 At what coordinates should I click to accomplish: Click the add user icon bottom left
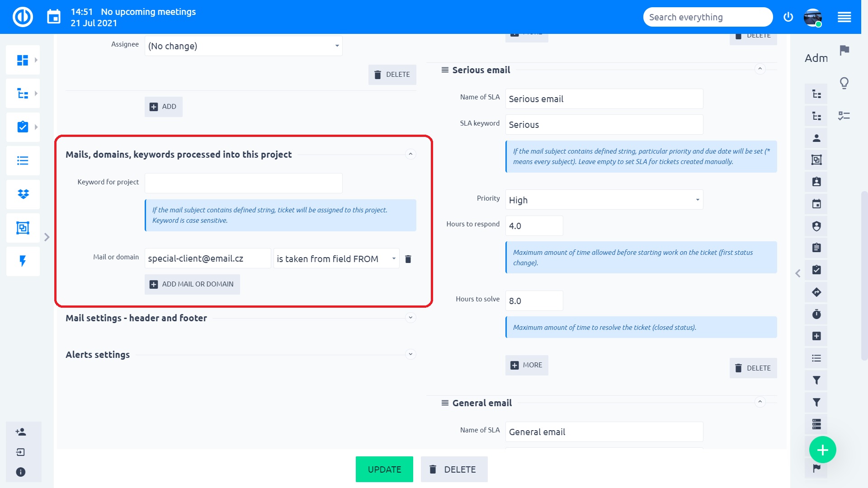(21, 432)
